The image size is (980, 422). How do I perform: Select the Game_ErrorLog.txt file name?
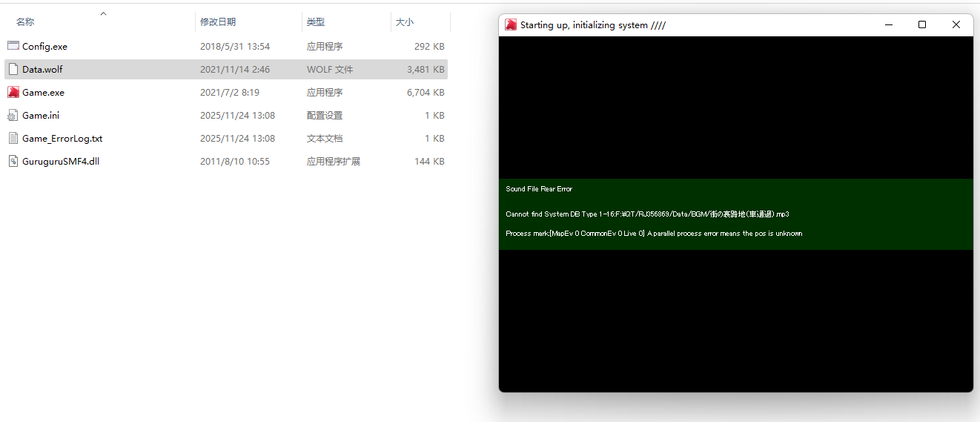[x=62, y=138]
